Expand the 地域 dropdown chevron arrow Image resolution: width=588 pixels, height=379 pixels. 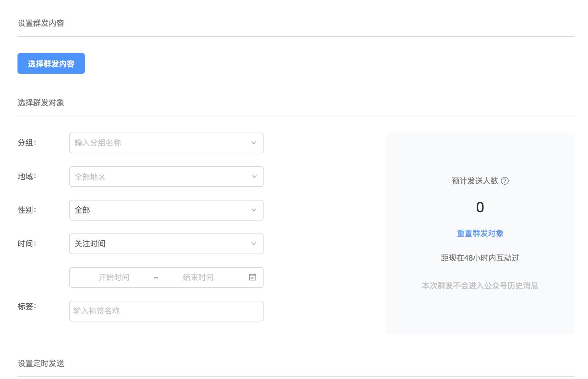[x=254, y=177]
